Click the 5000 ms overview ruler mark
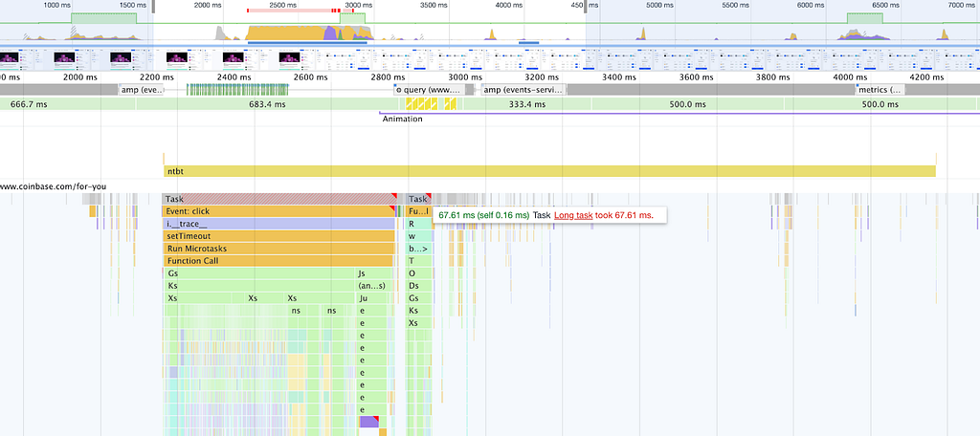This screenshot has width=980, height=436. coord(660,5)
